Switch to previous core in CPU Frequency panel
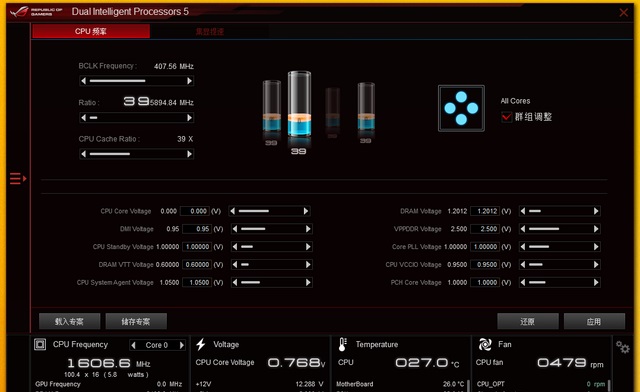The height and width of the screenshot is (392, 640). (x=133, y=345)
